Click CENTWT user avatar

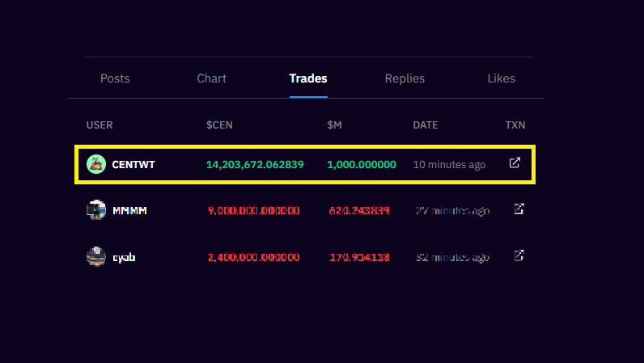coord(96,164)
